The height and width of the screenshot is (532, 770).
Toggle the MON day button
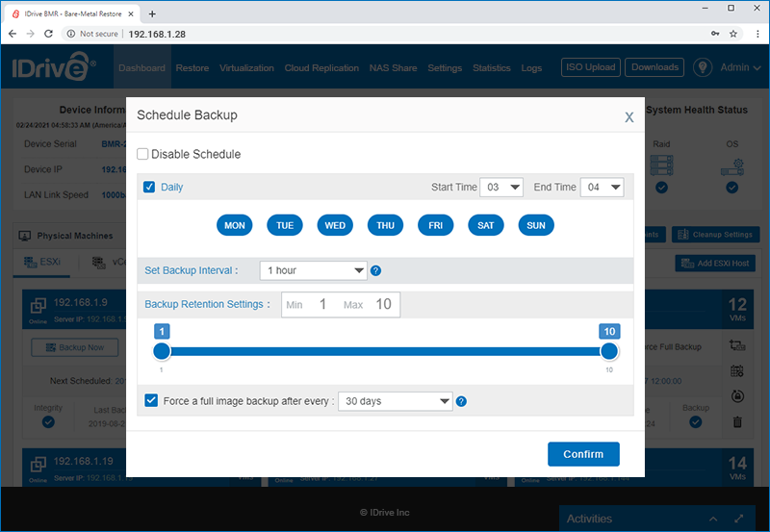tap(234, 225)
